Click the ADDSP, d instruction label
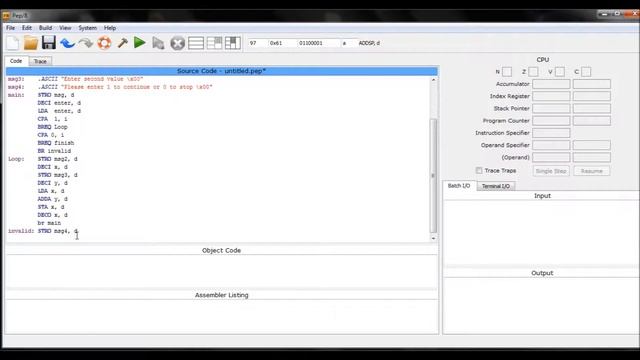The width and height of the screenshot is (640, 360). [x=369, y=43]
